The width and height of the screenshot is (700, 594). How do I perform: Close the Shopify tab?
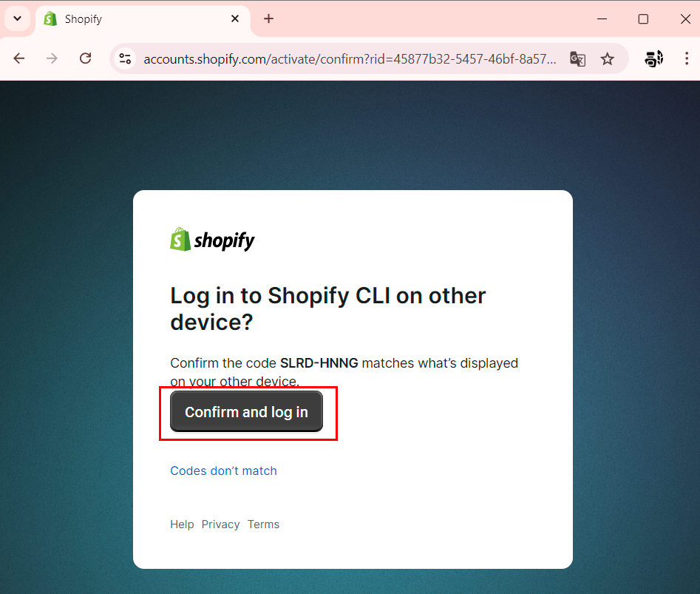235,18
